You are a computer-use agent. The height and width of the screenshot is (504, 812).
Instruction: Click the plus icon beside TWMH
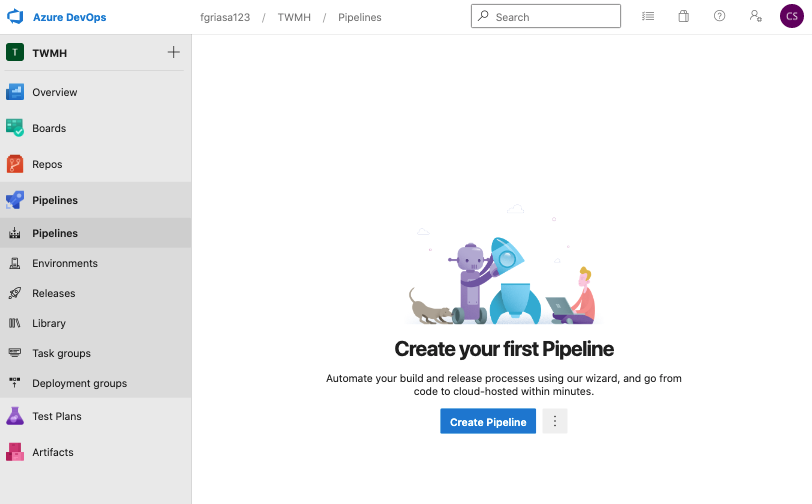coord(174,53)
